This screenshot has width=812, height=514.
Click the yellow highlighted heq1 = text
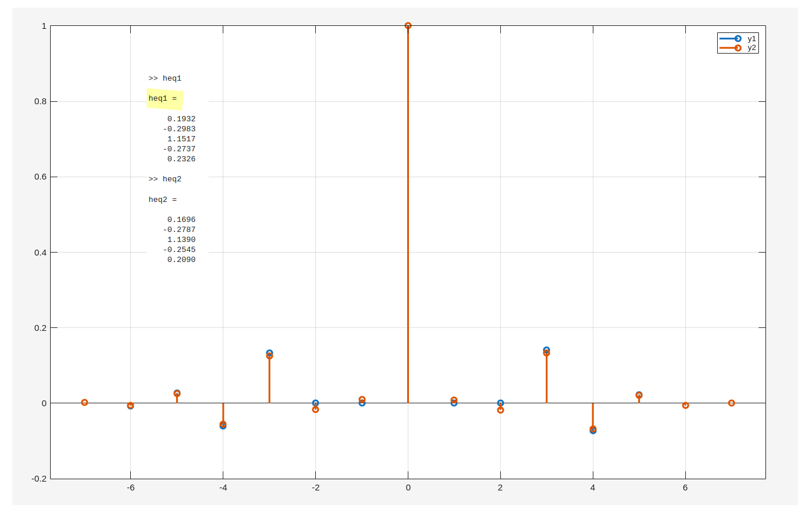[x=163, y=98]
